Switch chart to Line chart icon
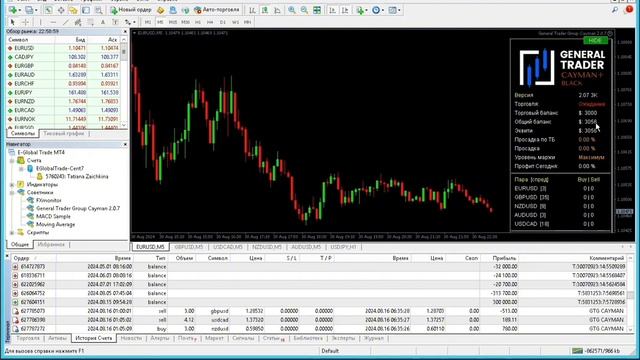Viewport: 640px width, 360px height. [278, 10]
